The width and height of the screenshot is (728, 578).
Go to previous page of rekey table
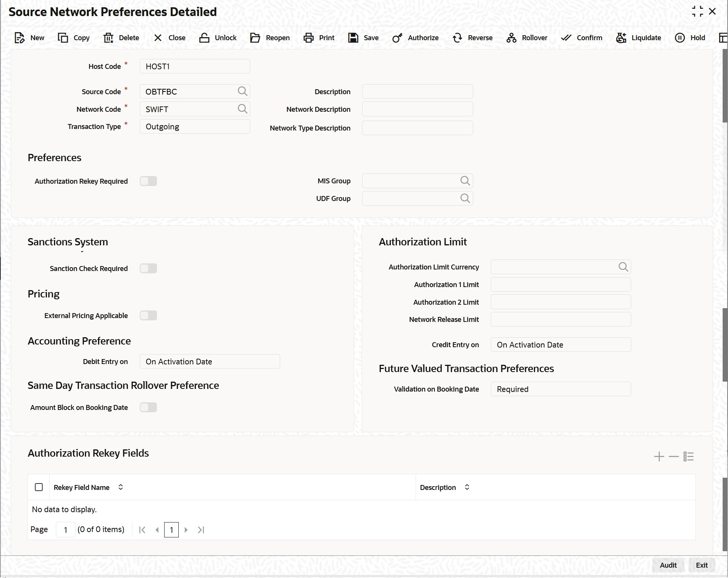(x=157, y=530)
